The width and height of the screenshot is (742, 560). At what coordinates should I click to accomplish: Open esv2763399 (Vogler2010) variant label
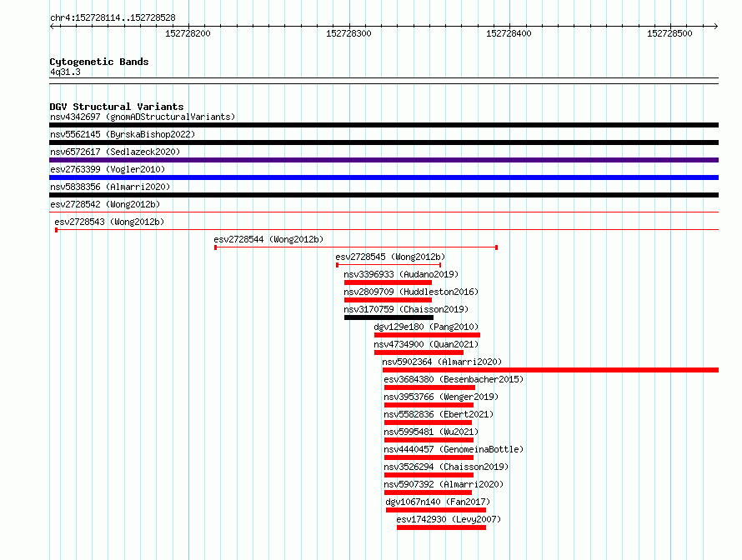(108, 169)
